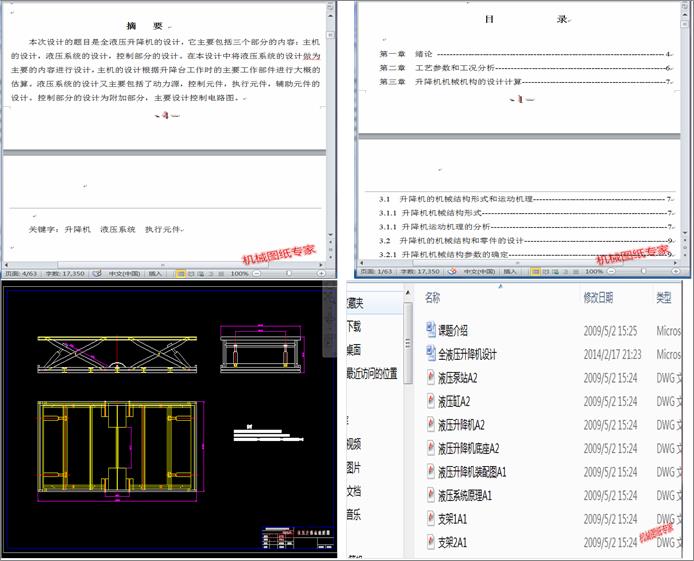Click the 液压系统原理A1 DWG file icon
Screen dimensions: 694x561
coord(430,495)
